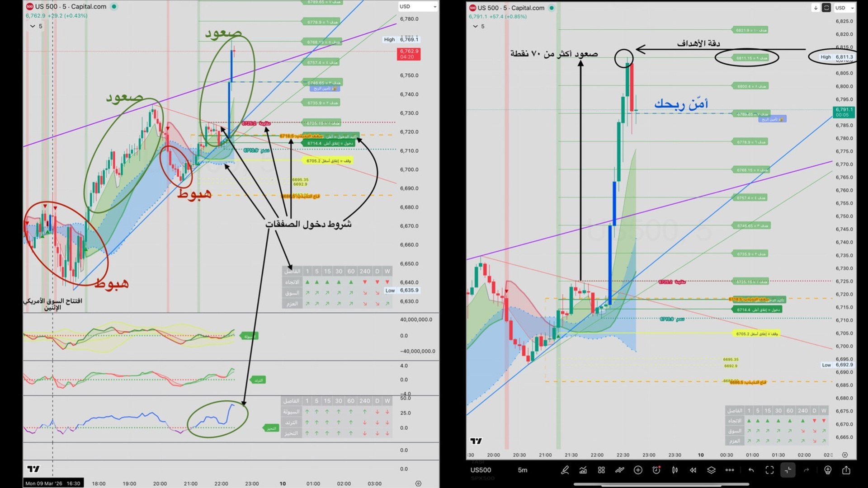The height and width of the screenshot is (488, 868).
Task: Open the US500 symbol search
Action: pyautogui.click(x=481, y=470)
